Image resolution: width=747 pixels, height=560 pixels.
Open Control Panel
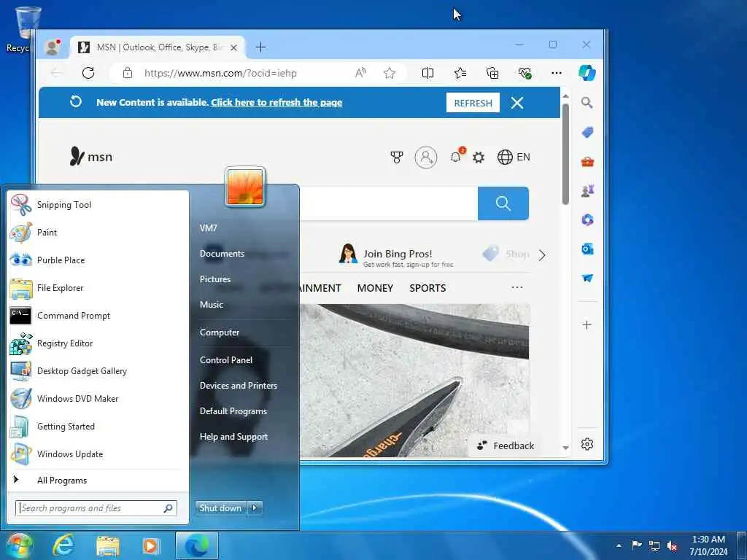pyautogui.click(x=226, y=360)
